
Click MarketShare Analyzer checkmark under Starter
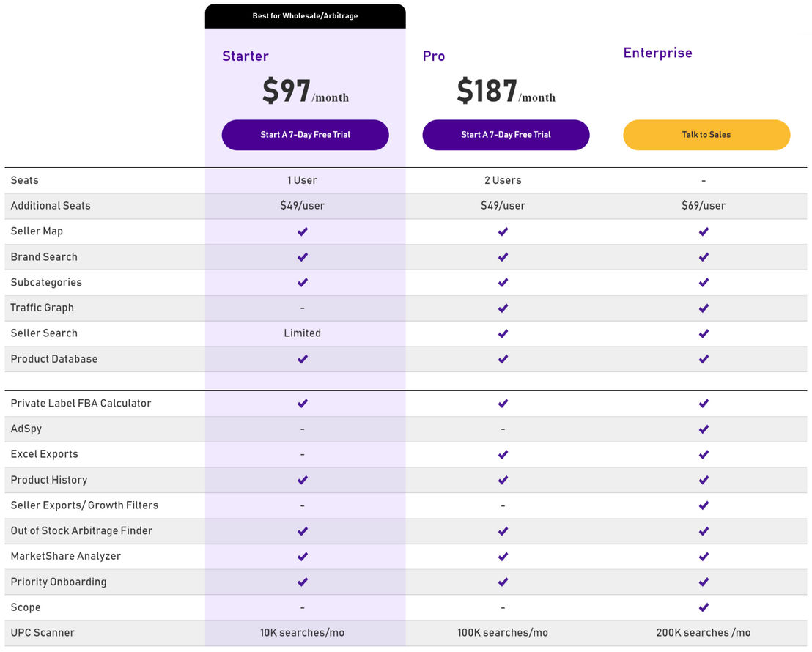click(x=303, y=556)
